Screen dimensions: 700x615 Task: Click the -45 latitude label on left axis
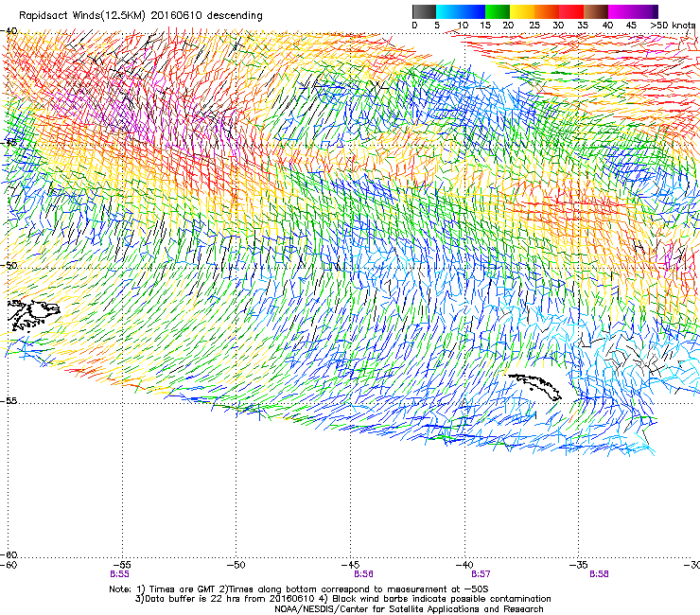point(9,143)
